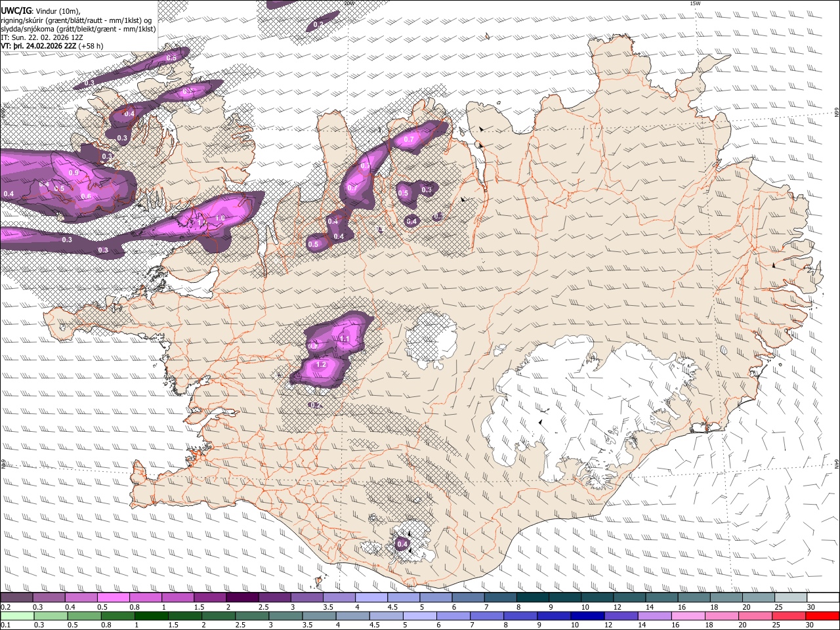Click the deep blue 10 swatch in rain legend
Screen dimensions: 840x630
coord(587,616)
